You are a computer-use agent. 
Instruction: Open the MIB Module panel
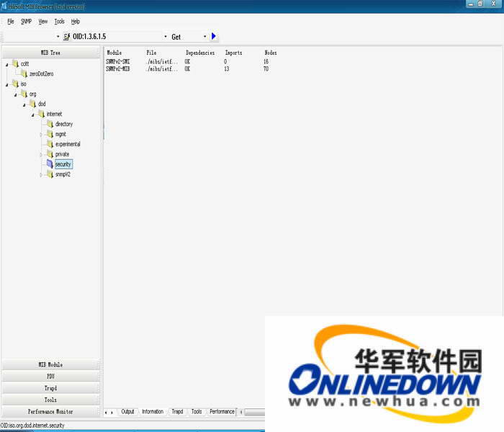tap(51, 364)
